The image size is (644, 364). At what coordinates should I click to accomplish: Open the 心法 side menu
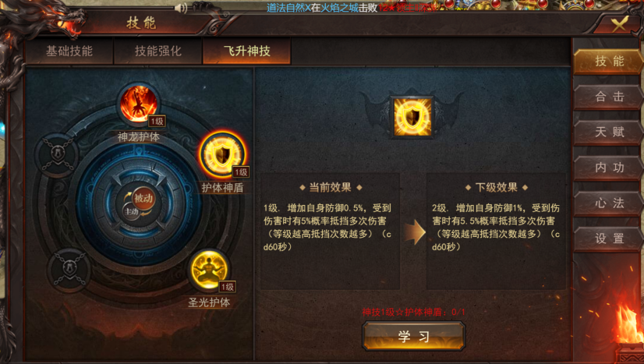point(609,203)
